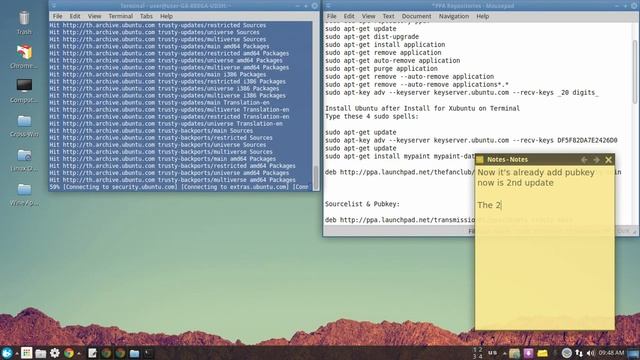Close the Notes sticky window
Image resolution: width=640 pixels, height=360 pixels.
click(609, 160)
